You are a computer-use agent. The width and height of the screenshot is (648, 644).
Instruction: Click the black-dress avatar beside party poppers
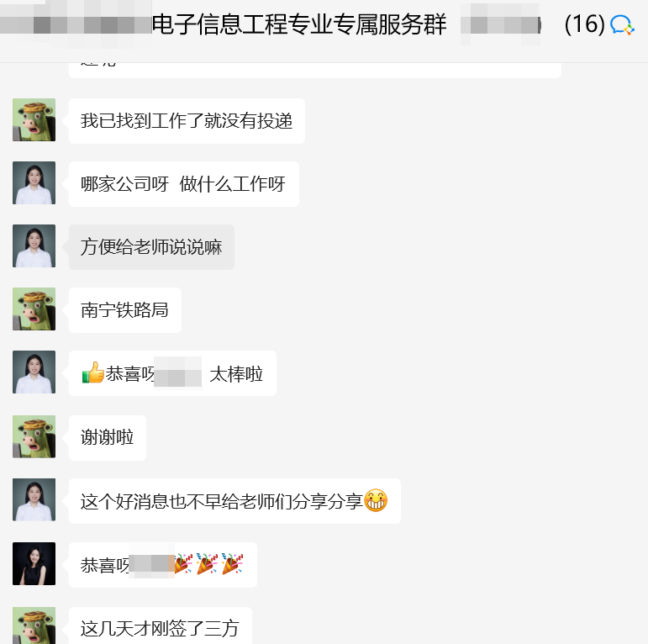[34, 564]
